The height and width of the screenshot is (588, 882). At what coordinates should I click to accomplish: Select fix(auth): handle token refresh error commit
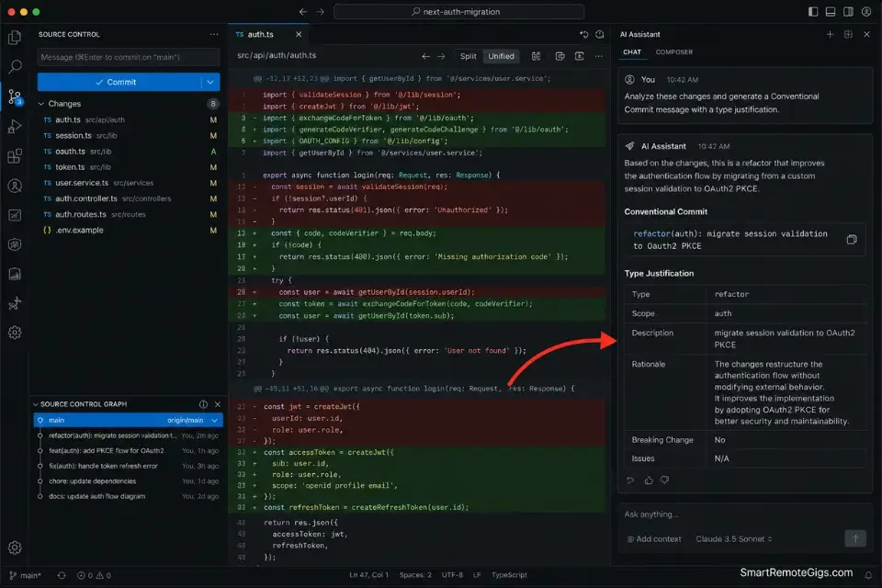coord(129,466)
